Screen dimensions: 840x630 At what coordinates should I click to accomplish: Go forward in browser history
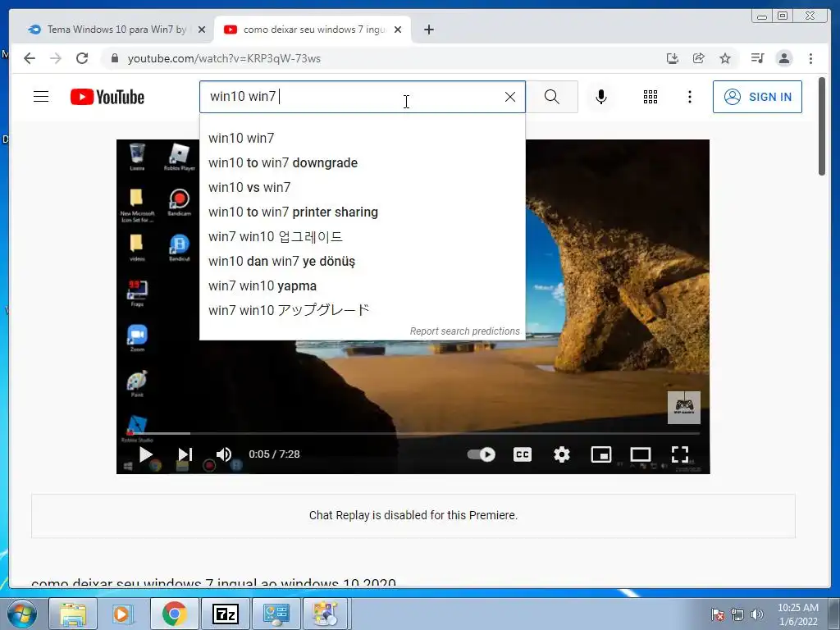click(56, 58)
